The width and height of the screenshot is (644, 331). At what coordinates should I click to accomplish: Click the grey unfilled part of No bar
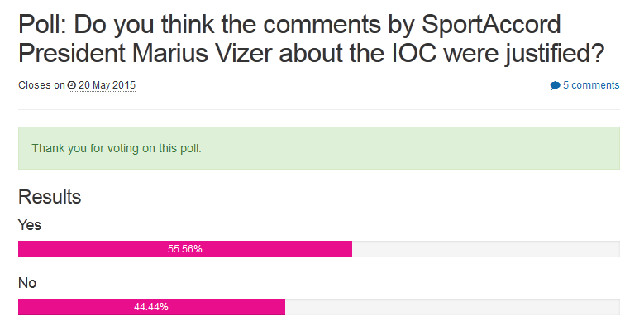451,307
